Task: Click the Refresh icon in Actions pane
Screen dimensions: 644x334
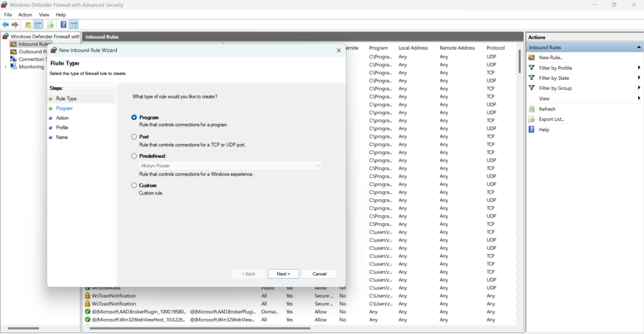Action: pyautogui.click(x=532, y=109)
